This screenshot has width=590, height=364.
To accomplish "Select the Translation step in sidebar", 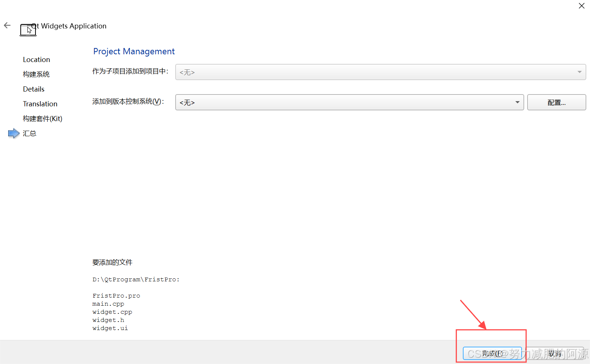I will tap(40, 104).
